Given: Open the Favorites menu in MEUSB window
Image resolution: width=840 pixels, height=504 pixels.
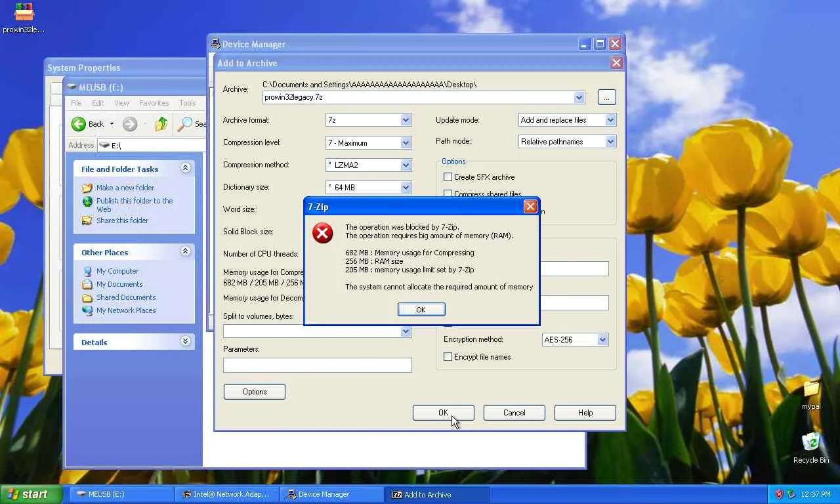Looking at the screenshot, I should pyautogui.click(x=154, y=103).
